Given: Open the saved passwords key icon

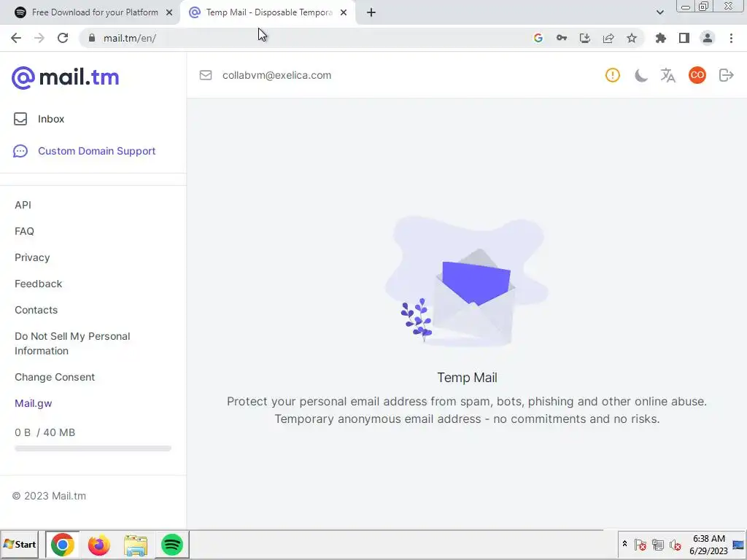Looking at the screenshot, I should click(x=562, y=38).
